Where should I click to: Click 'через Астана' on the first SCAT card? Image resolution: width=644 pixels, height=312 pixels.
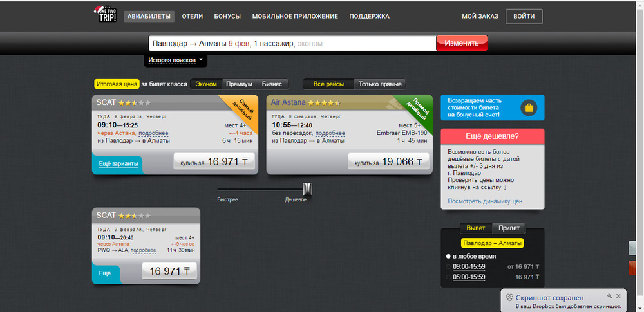pos(116,133)
